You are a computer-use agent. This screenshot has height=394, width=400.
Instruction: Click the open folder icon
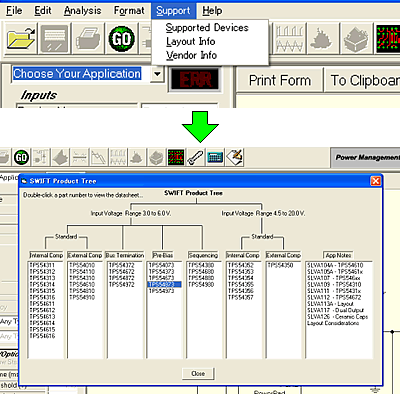tap(21, 38)
